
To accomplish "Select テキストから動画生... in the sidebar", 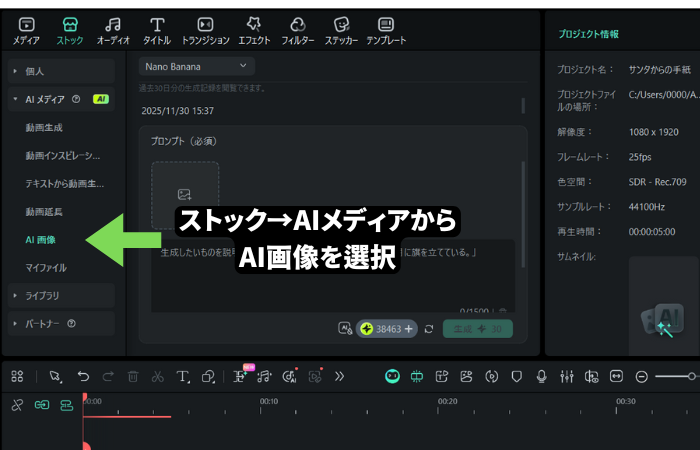I will [x=65, y=183].
